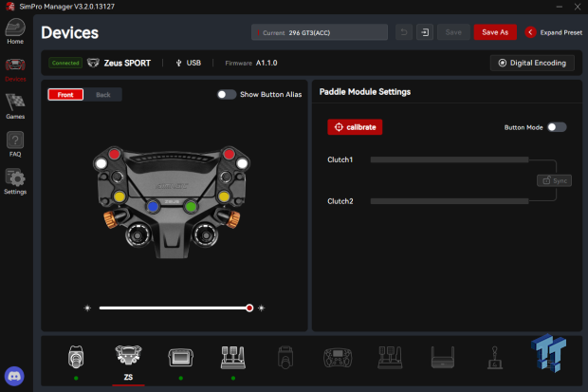Screen dimensions: 588x392
Task: Open the FAQ help page
Action: click(15, 144)
